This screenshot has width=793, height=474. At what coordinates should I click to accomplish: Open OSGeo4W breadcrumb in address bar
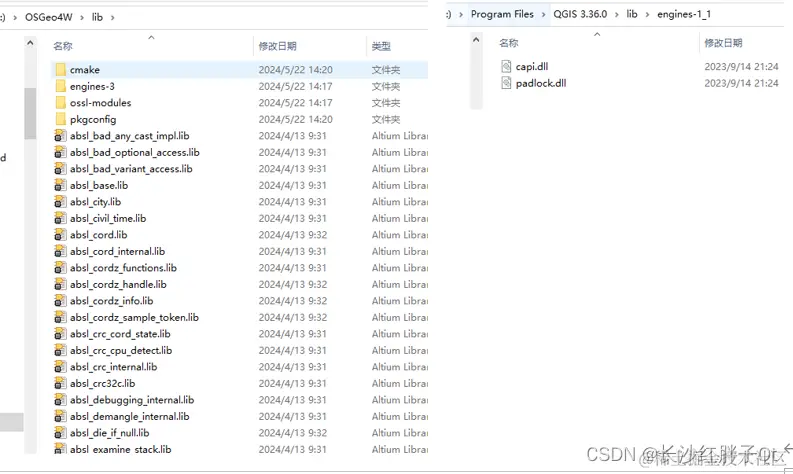[49, 17]
